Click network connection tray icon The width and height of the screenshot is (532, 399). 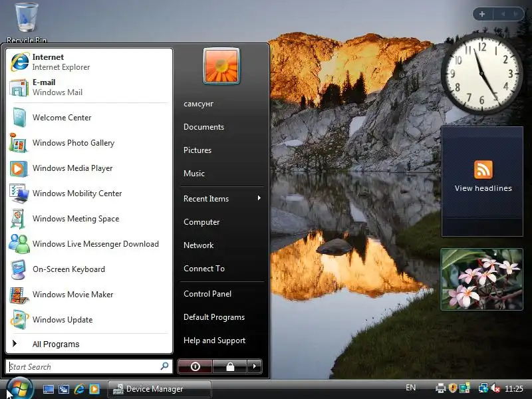(483, 388)
